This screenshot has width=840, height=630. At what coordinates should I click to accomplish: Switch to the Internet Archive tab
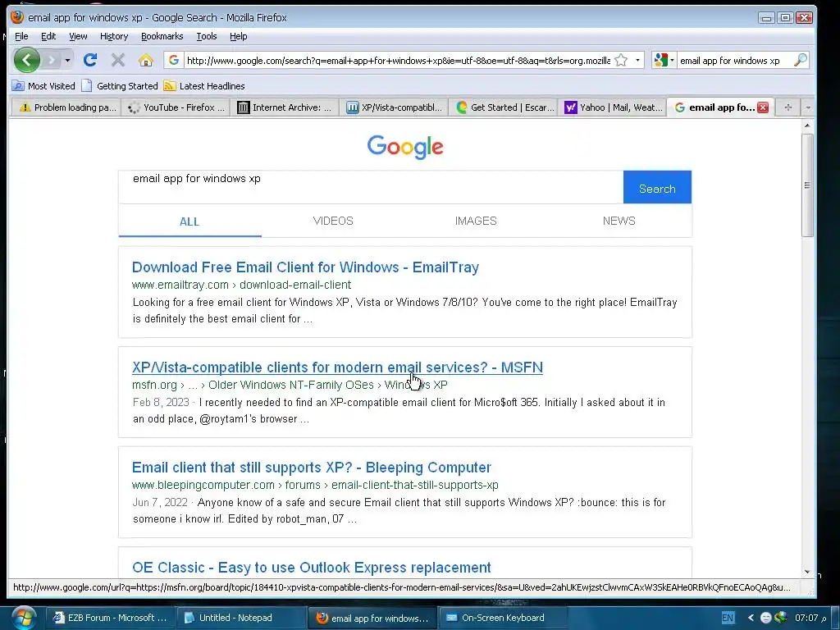[285, 107]
